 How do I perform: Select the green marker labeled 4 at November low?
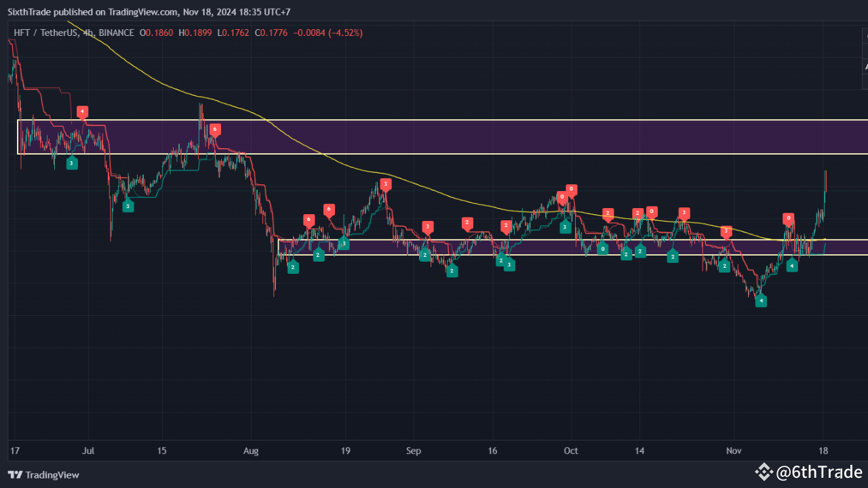pyautogui.click(x=761, y=300)
